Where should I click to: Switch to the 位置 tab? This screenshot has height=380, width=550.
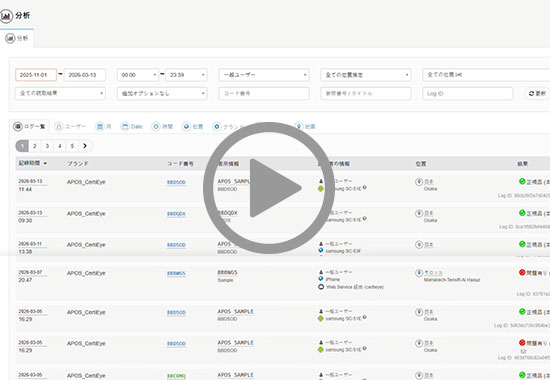tap(193, 126)
